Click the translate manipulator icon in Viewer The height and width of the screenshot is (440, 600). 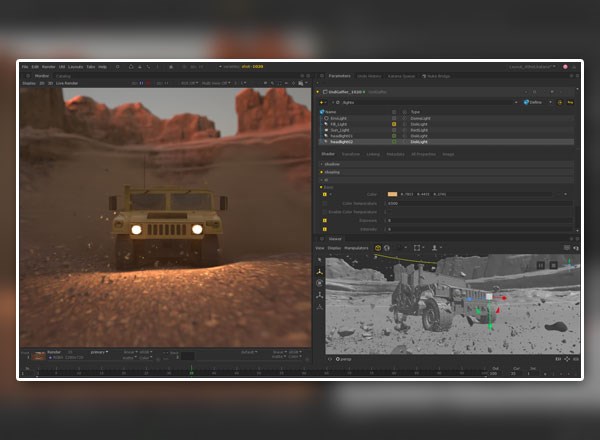point(320,271)
